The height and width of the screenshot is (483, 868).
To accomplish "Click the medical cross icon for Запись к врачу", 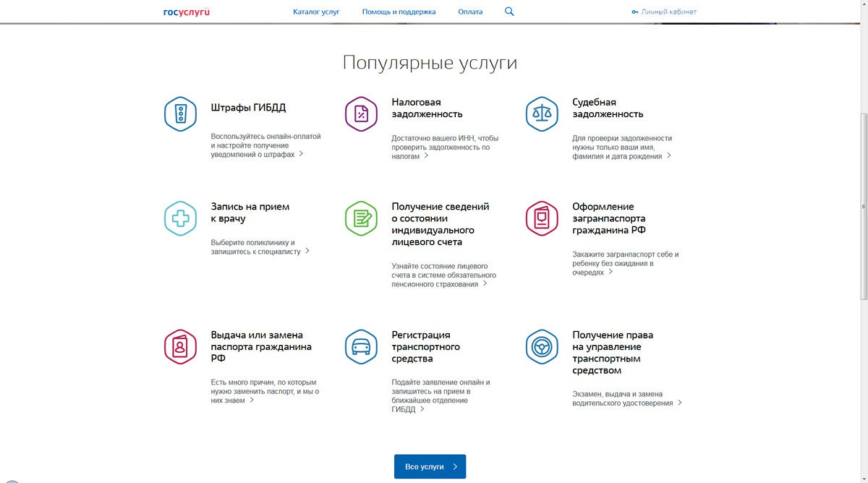I will pos(180,218).
